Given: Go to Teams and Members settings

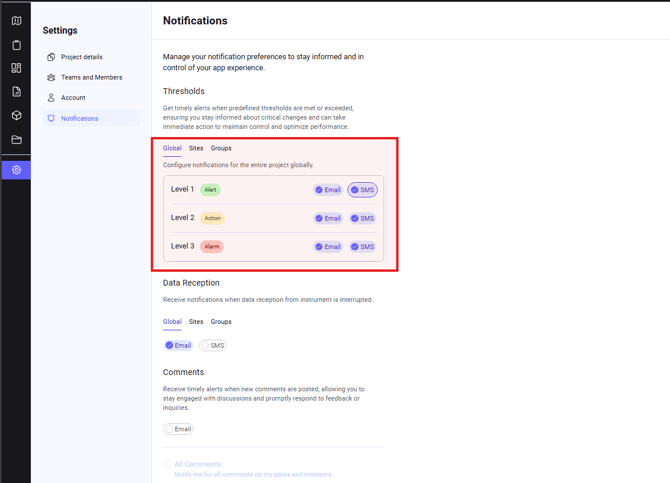Looking at the screenshot, I should coord(91,77).
